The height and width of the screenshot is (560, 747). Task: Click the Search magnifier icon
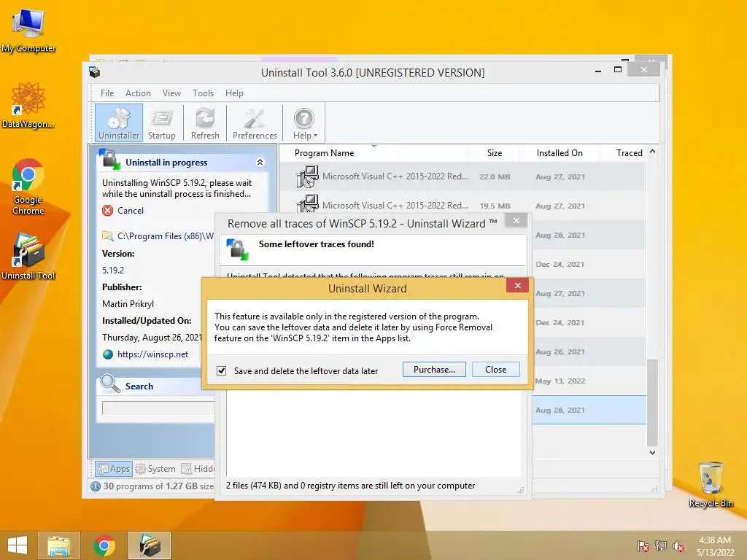point(110,384)
